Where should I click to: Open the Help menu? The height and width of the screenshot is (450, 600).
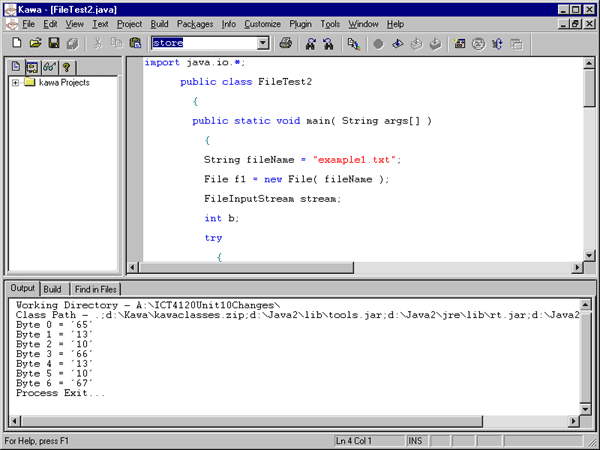click(x=395, y=24)
